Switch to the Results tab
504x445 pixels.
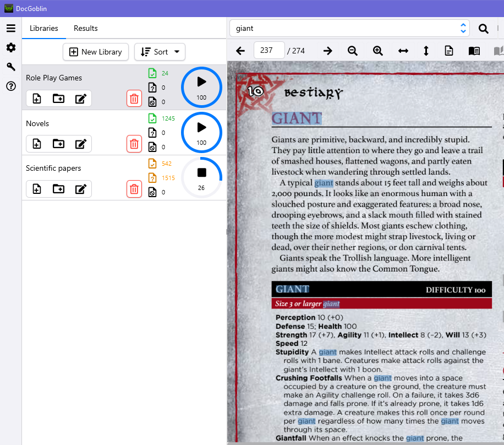click(x=85, y=28)
